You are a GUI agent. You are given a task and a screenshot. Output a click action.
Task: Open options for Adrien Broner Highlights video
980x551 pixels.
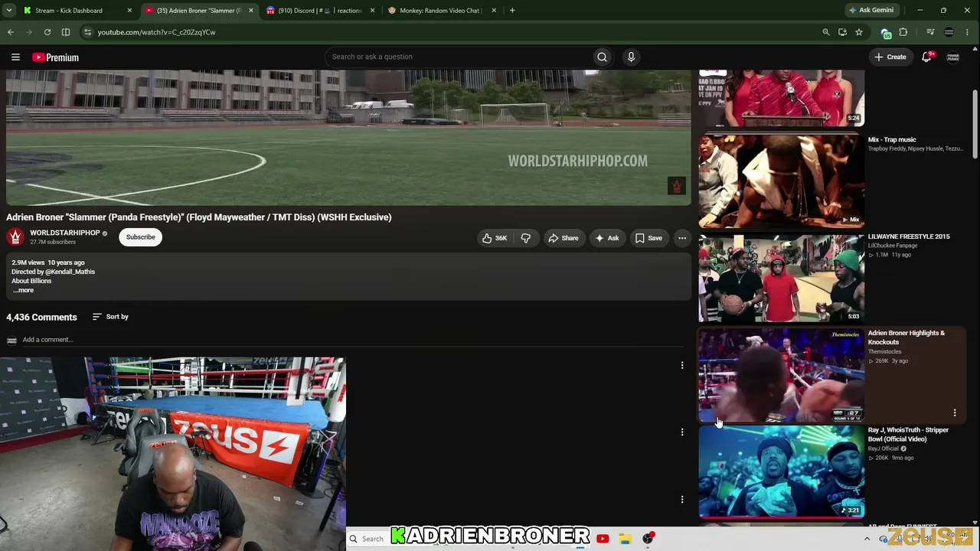pyautogui.click(x=955, y=412)
